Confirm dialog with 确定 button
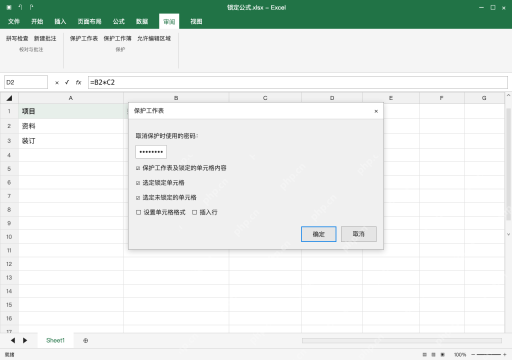 click(319, 234)
